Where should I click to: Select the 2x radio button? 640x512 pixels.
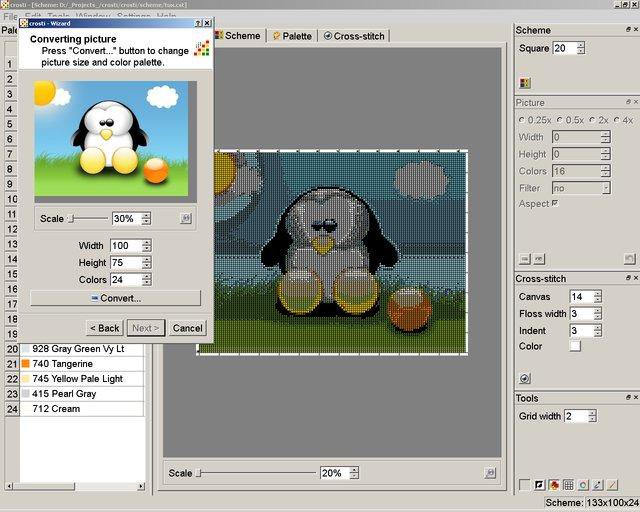tap(592, 120)
